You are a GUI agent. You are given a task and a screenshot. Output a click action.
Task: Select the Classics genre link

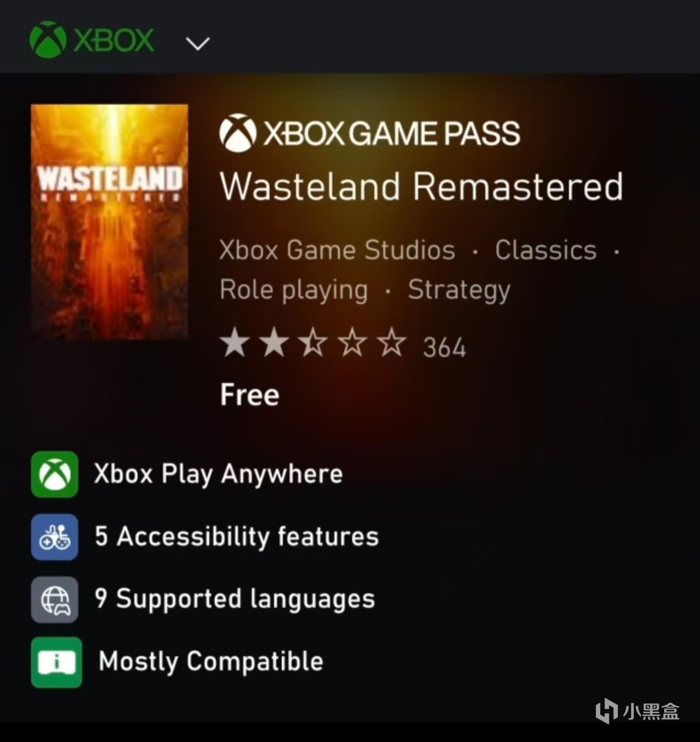pyautogui.click(x=546, y=250)
